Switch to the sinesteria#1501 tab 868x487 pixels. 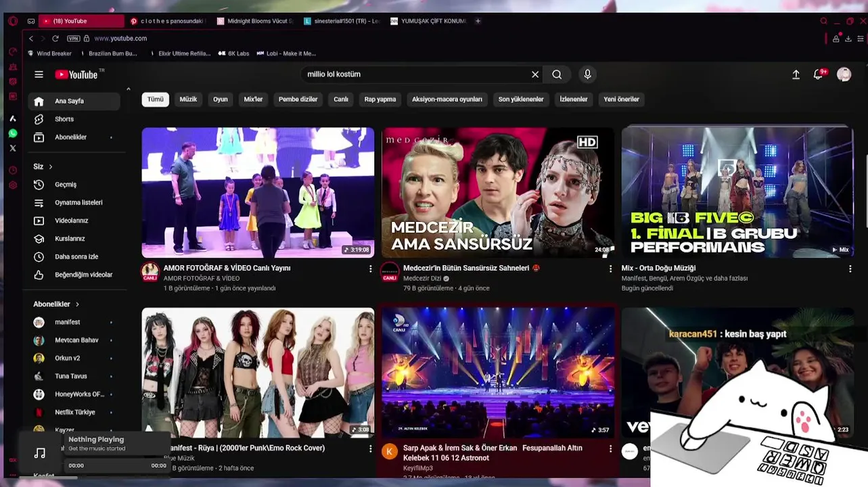[x=342, y=21]
